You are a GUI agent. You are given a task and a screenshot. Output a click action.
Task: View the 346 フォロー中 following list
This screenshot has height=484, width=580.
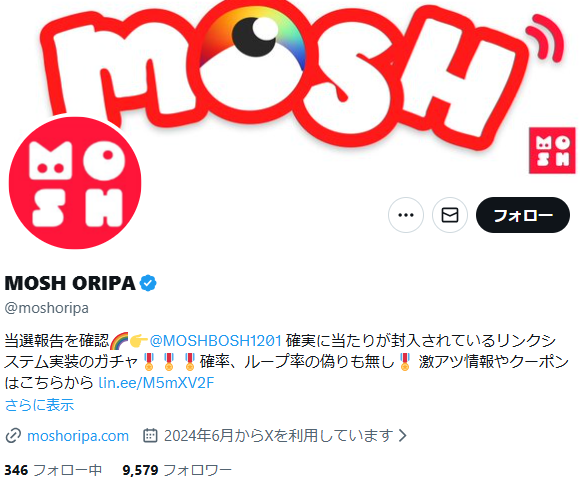coord(53,470)
